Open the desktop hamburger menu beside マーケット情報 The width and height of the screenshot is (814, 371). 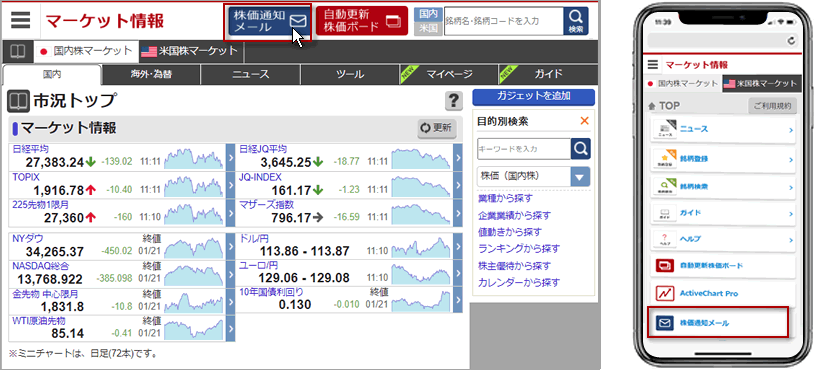click(20, 20)
